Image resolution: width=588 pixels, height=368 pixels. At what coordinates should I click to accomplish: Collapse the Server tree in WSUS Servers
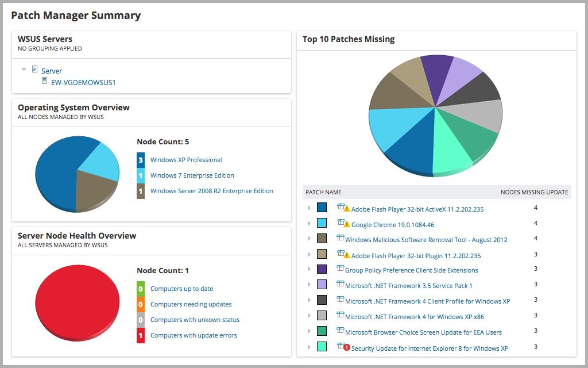point(23,70)
